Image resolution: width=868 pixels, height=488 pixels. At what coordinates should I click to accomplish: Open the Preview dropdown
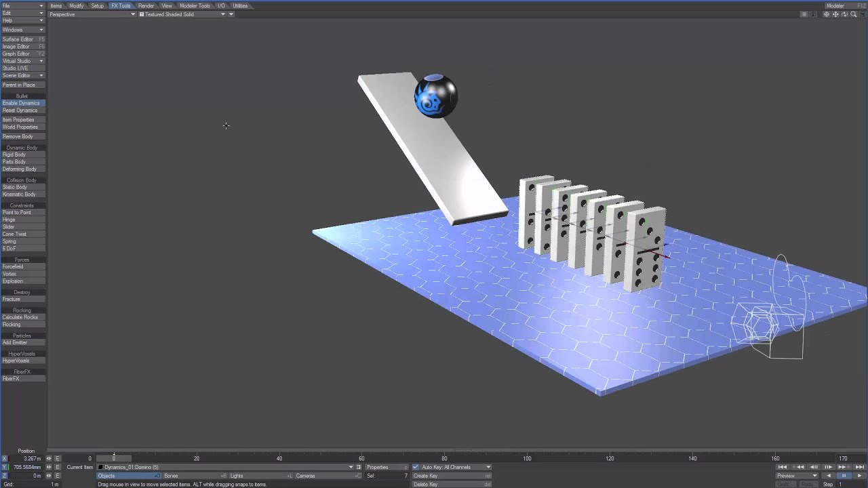click(797, 476)
